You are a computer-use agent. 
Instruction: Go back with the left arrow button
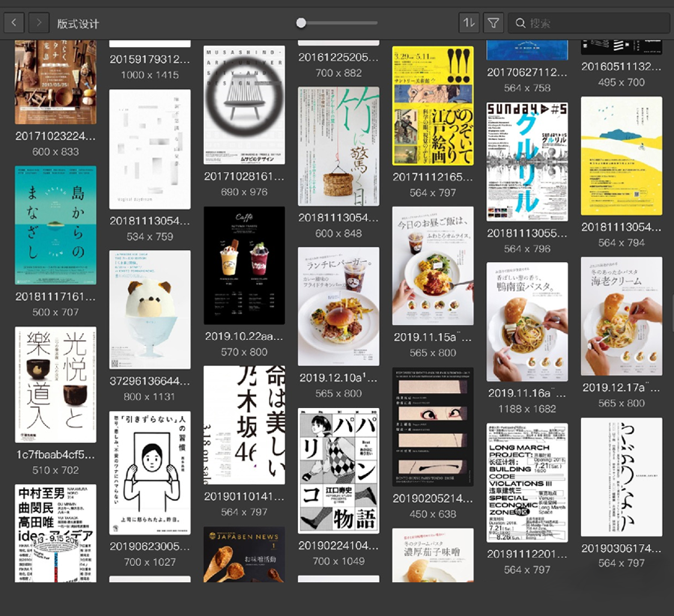14,22
